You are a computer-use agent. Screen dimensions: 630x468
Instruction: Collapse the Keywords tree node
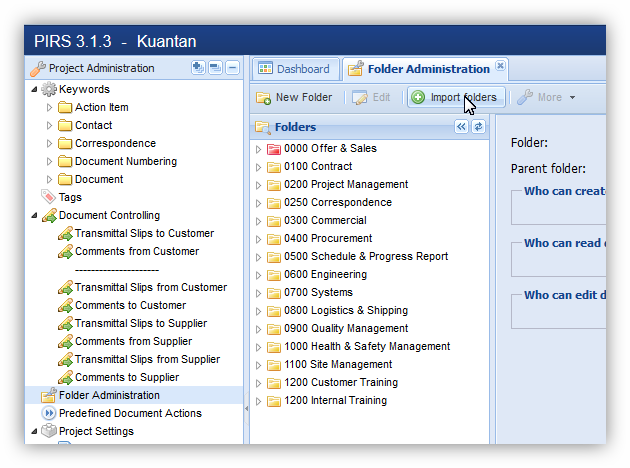[35, 90]
